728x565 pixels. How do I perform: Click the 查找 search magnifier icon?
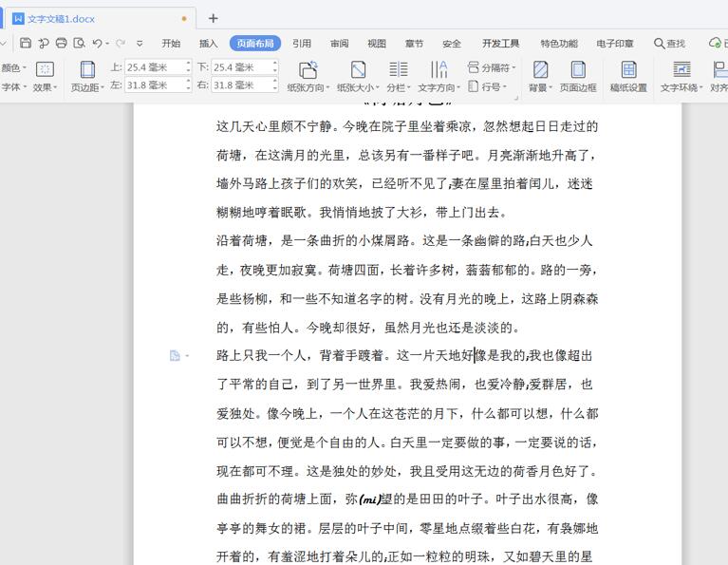[x=659, y=44]
